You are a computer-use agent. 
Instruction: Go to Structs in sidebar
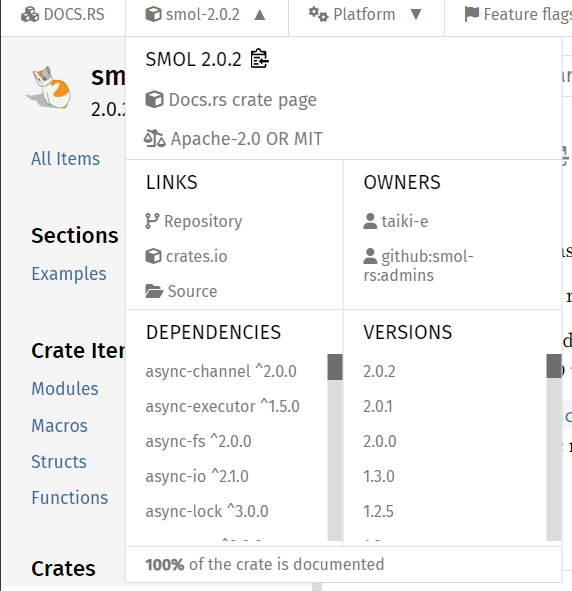coord(59,462)
